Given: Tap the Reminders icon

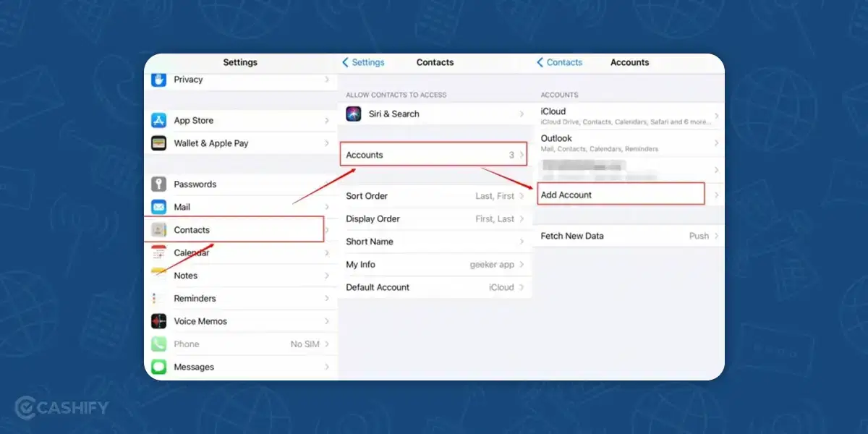Looking at the screenshot, I should click(158, 298).
